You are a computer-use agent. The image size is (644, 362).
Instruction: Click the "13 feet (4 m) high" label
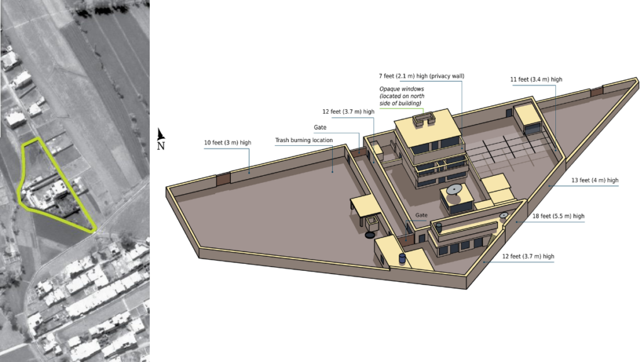point(595,180)
